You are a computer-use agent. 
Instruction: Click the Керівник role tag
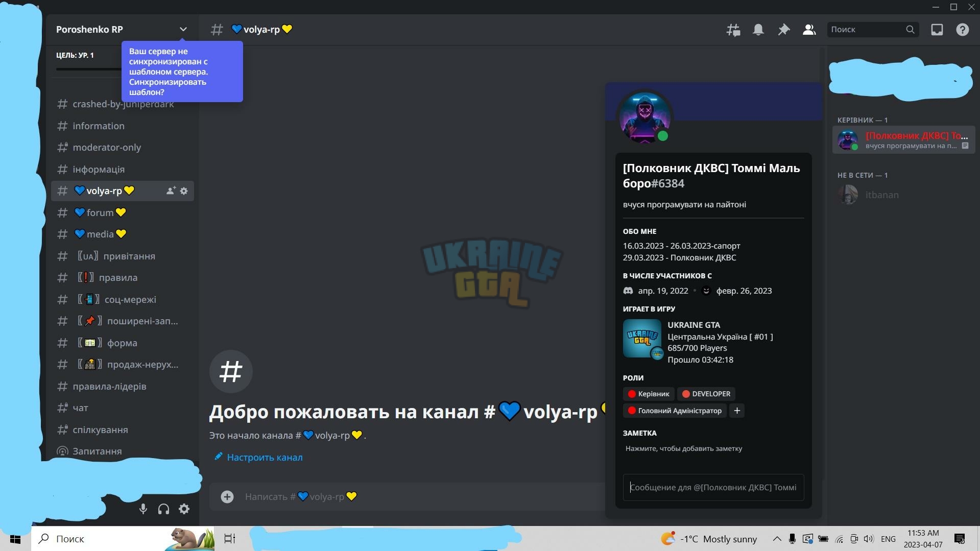(x=649, y=394)
